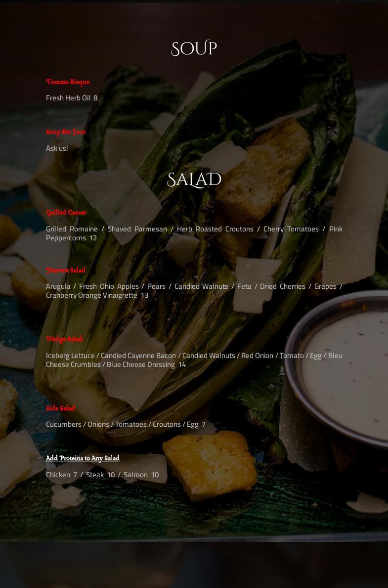388x588 pixels.
Task: Click the Chicken Steak Salmon prices line
Action: [102, 475]
